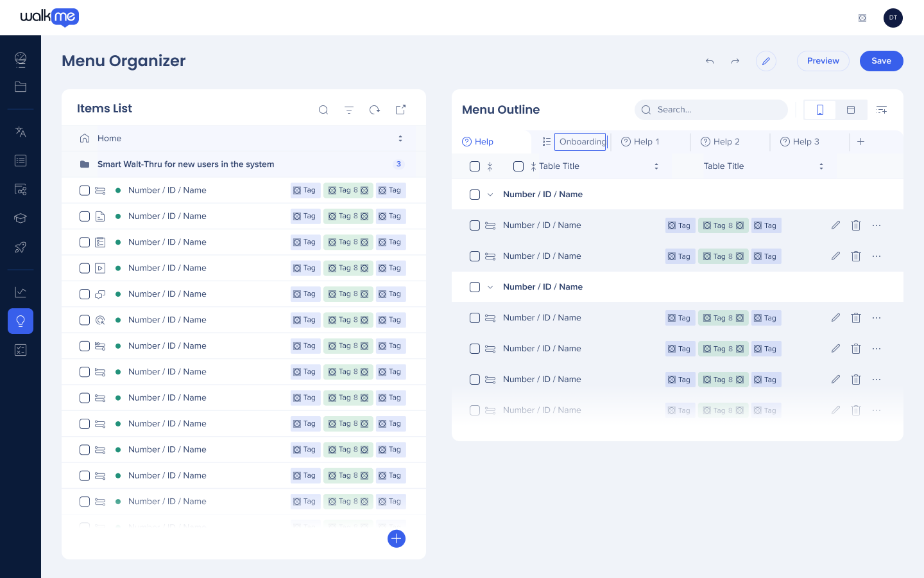Open Items List in external window icon
The width and height of the screenshot is (924, 578).
[x=400, y=110]
